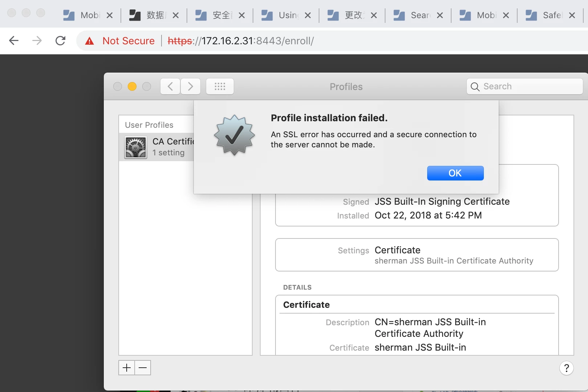
Task: Minimize the Profiles window with yellow button
Action: (x=132, y=86)
